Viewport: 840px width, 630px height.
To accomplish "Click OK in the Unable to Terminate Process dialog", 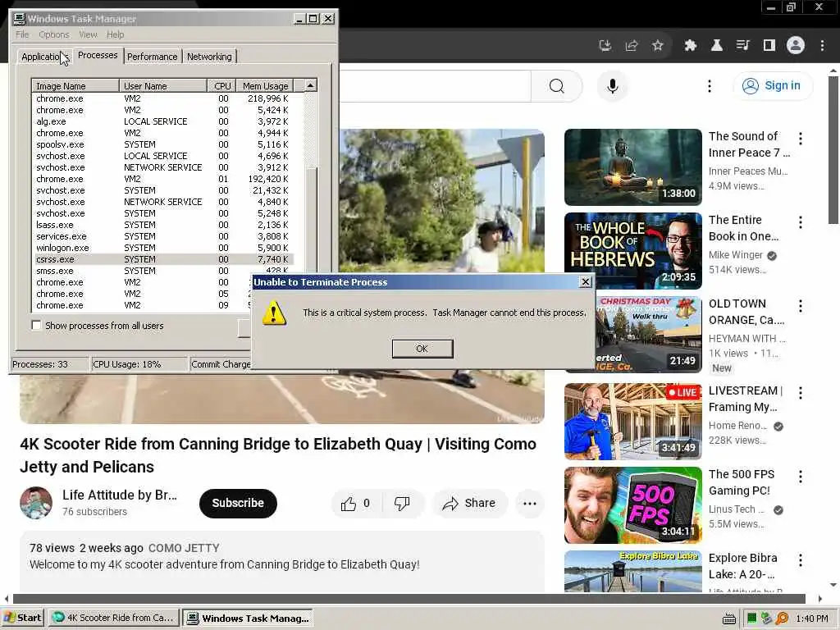I will click(422, 349).
